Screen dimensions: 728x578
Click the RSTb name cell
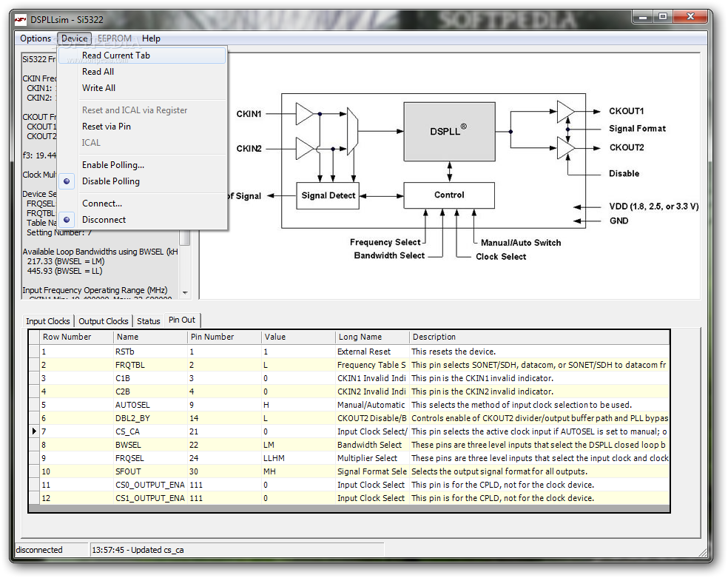click(151, 352)
